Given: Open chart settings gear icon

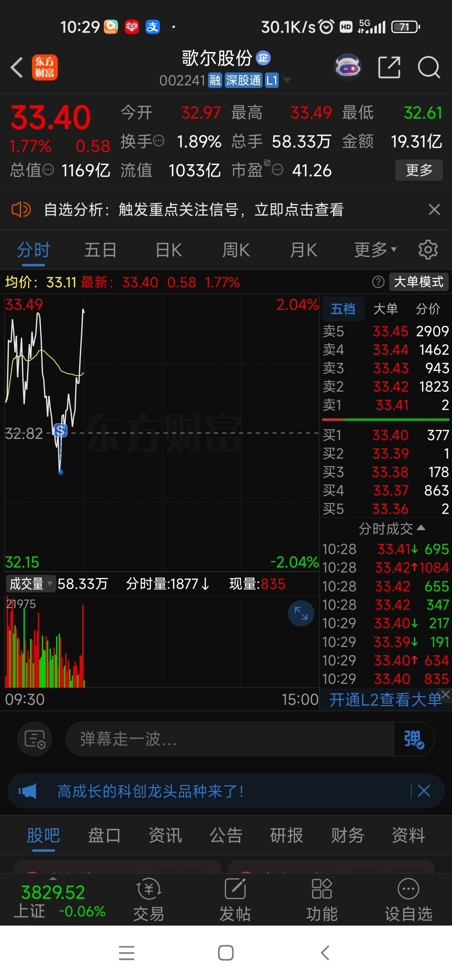Looking at the screenshot, I should tap(428, 250).
